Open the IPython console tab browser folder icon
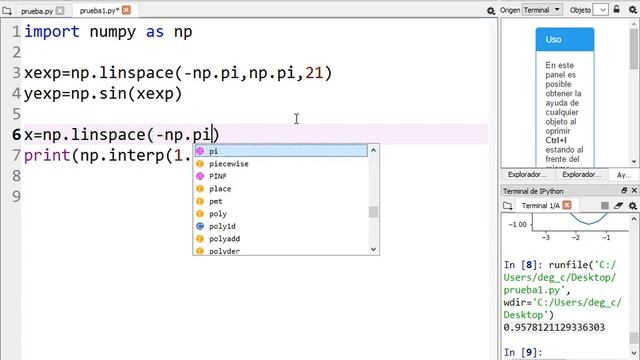This screenshot has height=360, width=640. (507, 206)
